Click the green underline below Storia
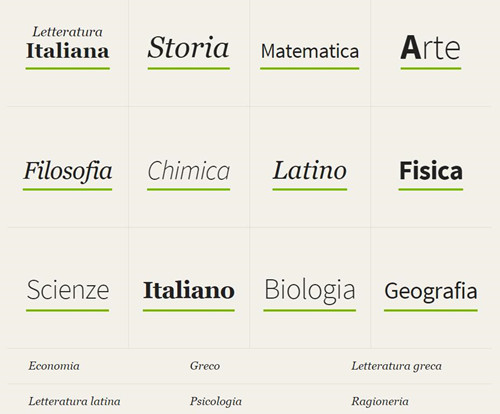 pyautogui.click(x=189, y=68)
